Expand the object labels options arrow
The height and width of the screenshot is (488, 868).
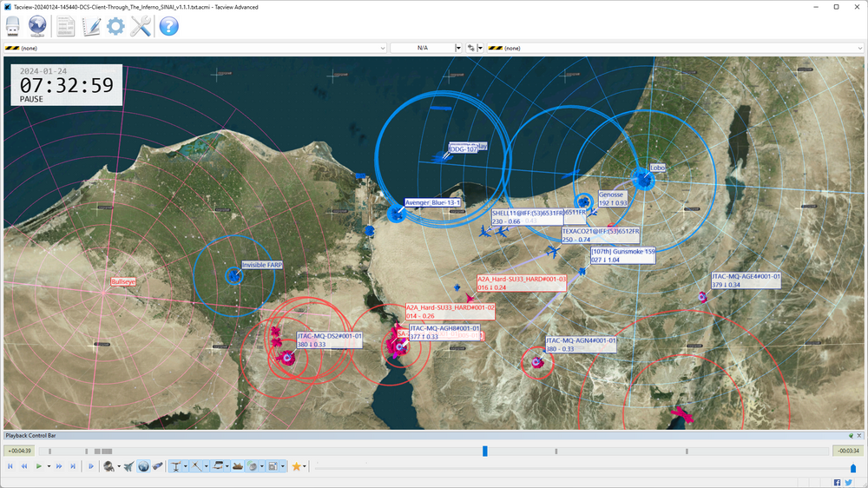(227, 467)
